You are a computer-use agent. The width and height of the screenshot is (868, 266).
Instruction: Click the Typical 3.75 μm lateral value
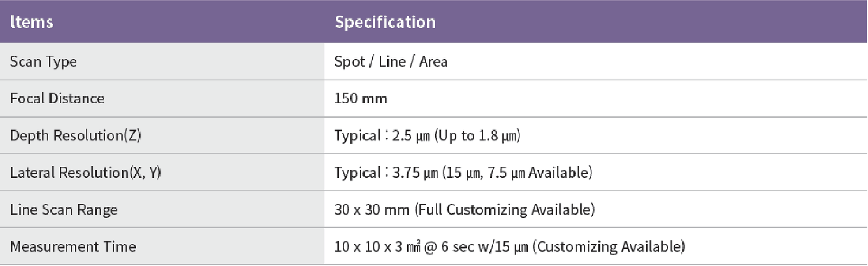(x=386, y=173)
